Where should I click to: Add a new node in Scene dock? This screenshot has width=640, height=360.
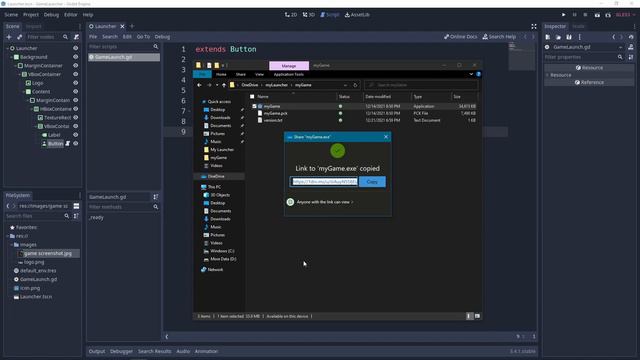[x=9, y=37]
